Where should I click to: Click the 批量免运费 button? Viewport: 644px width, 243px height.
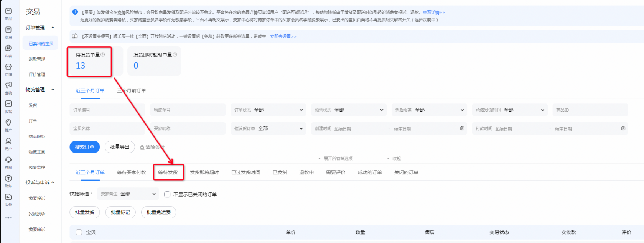pyautogui.click(x=158, y=212)
